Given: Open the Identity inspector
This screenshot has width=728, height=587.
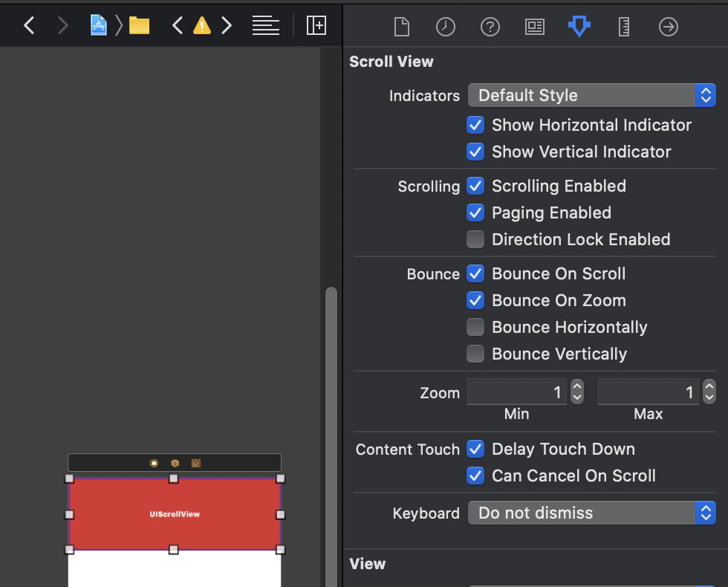Looking at the screenshot, I should click(534, 27).
